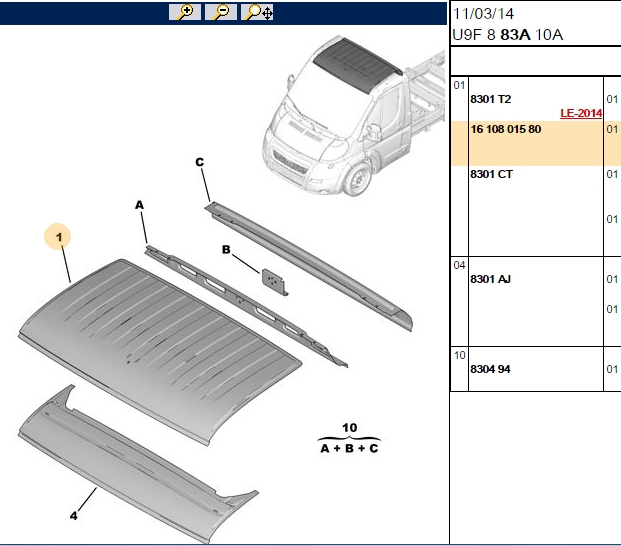Open the LE-2014 red link
This screenshot has width=621, height=546.
[581, 113]
